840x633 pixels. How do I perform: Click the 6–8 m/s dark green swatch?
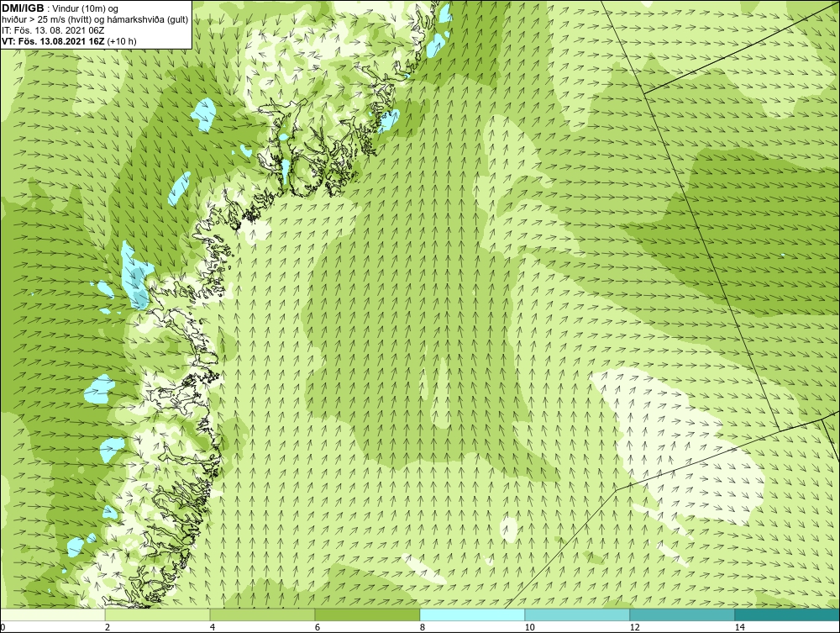[x=368, y=615]
